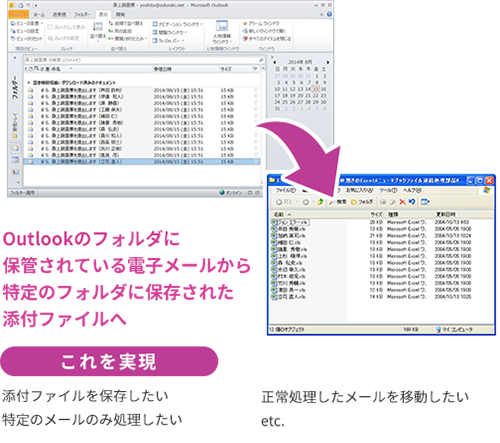Viewport: 500px width, 443px height.
Task: Click the red X delete icon in Explorer
Action: (402, 202)
